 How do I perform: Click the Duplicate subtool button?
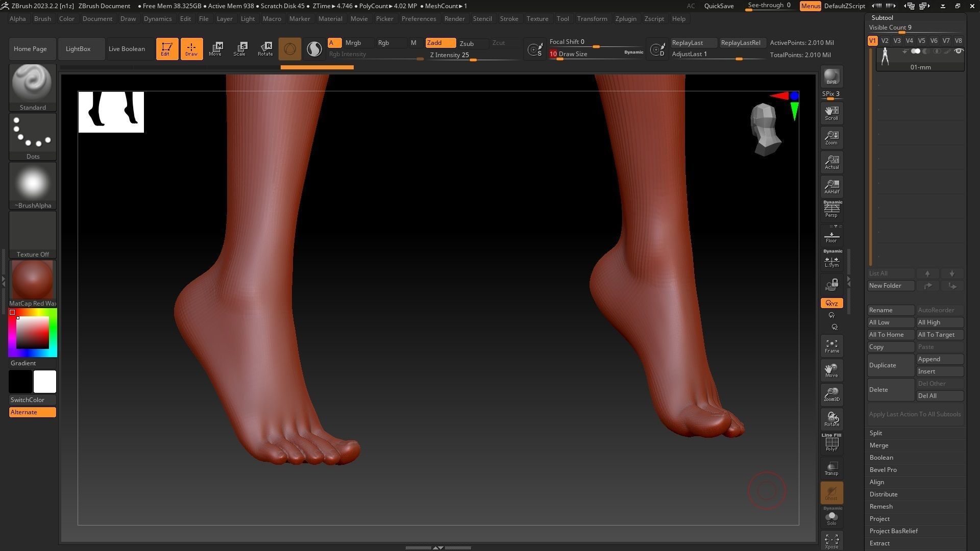tap(891, 365)
